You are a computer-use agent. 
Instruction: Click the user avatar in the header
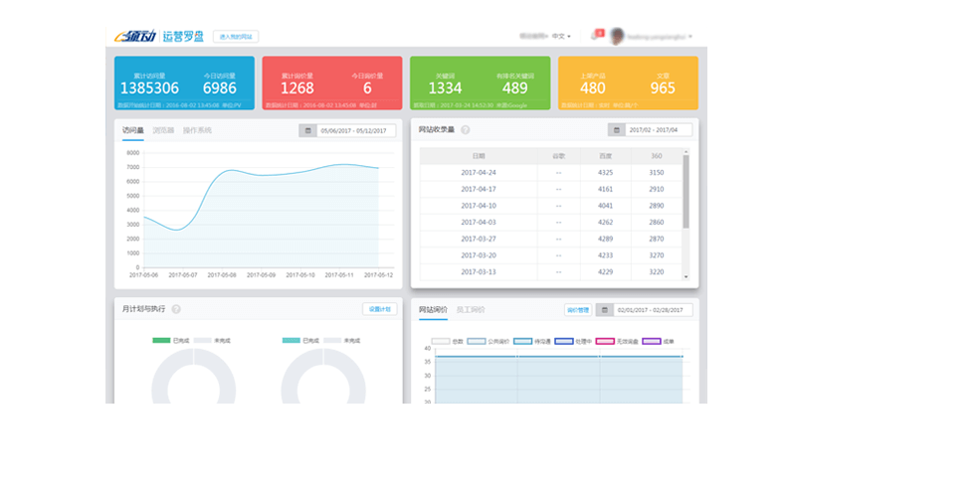click(x=618, y=36)
